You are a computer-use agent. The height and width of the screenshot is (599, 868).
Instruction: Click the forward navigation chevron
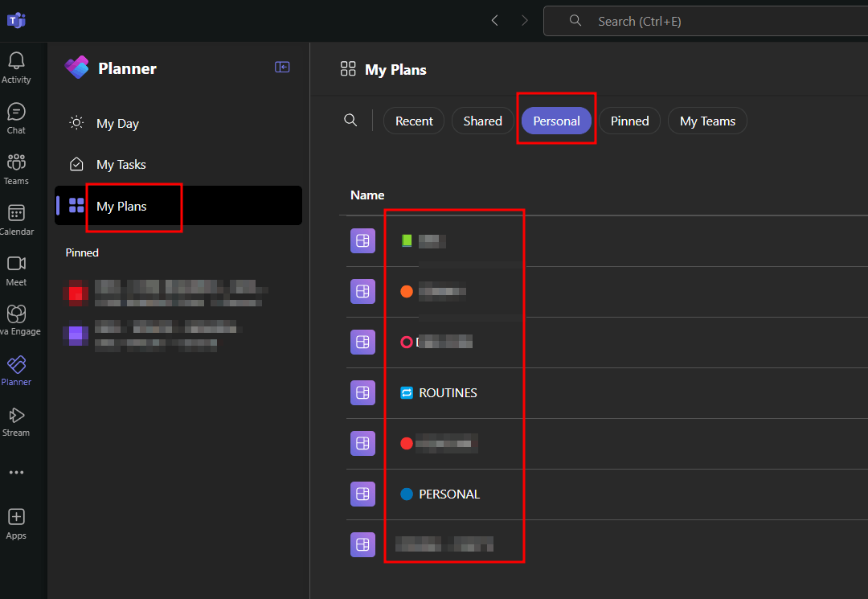(524, 20)
